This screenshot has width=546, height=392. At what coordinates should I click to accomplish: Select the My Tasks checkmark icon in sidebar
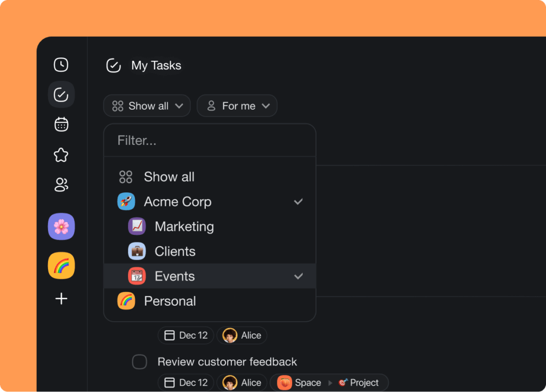pos(61,94)
